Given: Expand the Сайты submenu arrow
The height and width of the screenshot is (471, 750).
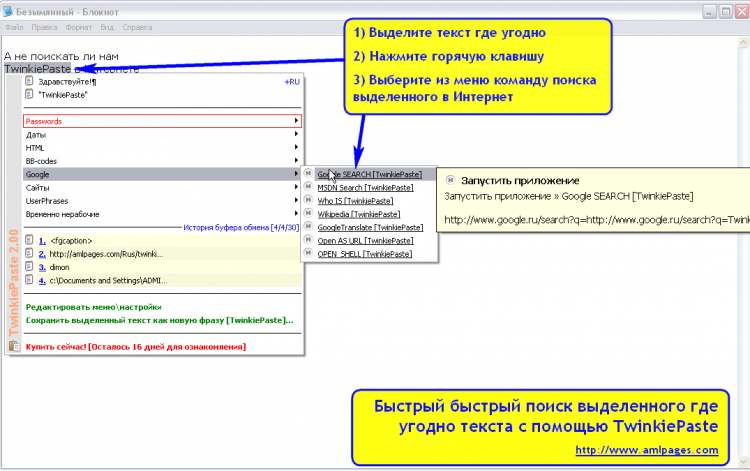Looking at the screenshot, I should [296, 187].
